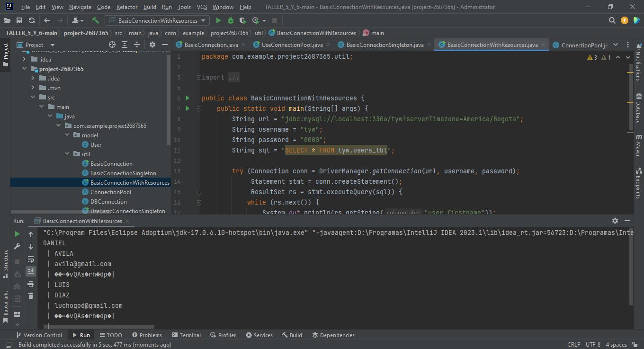Screen dimensions: 644x349
Task: Run the app with the green Run button
Action: (x=218, y=20)
